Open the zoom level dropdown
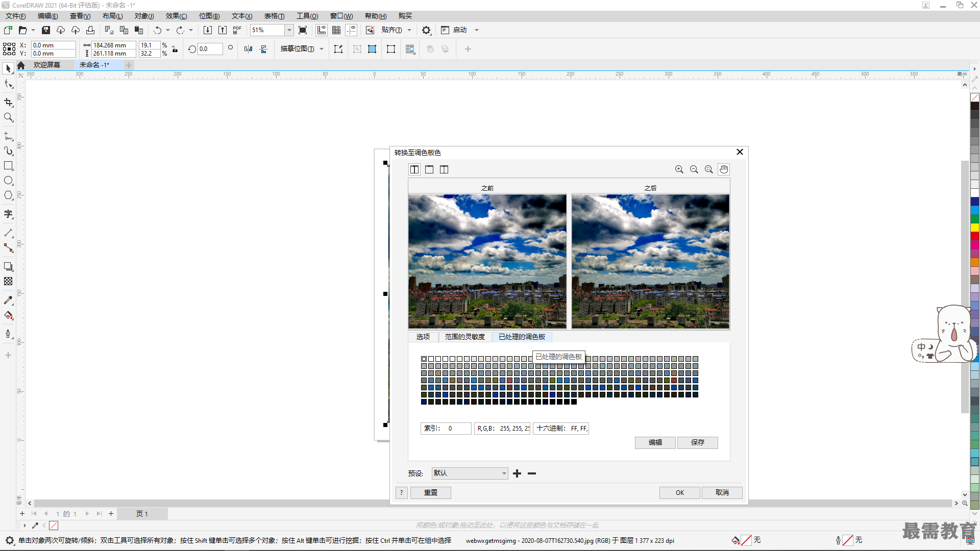The height and width of the screenshot is (551, 980). tap(289, 30)
